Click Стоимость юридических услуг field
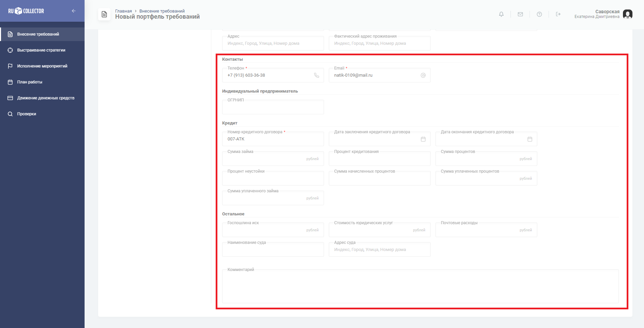The image size is (644, 328). click(380, 230)
